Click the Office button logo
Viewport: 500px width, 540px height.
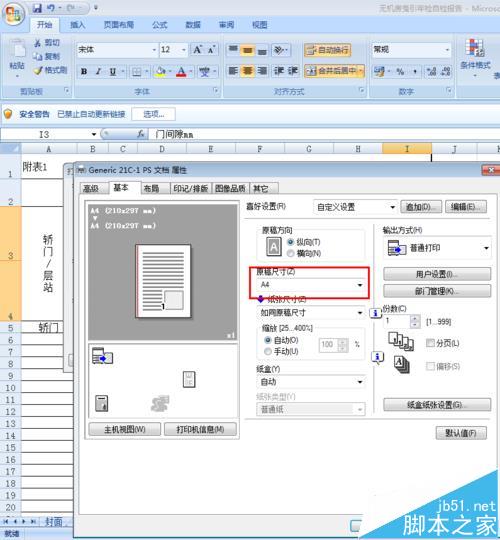[x=14, y=14]
